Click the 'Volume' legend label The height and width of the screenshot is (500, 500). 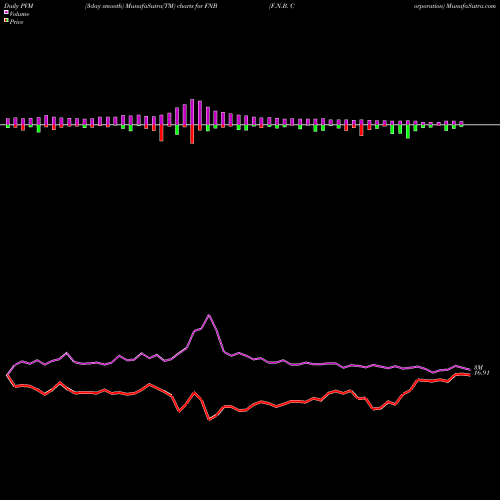pos(19,14)
